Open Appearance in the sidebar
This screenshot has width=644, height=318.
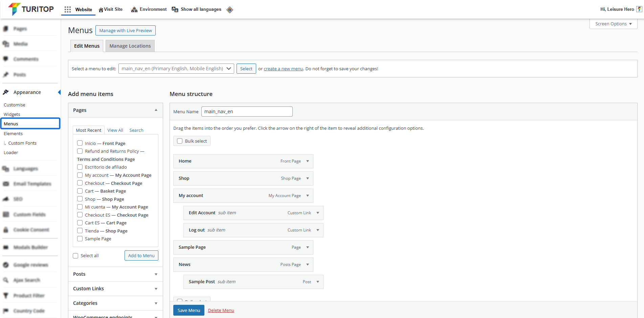click(x=27, y=92)
